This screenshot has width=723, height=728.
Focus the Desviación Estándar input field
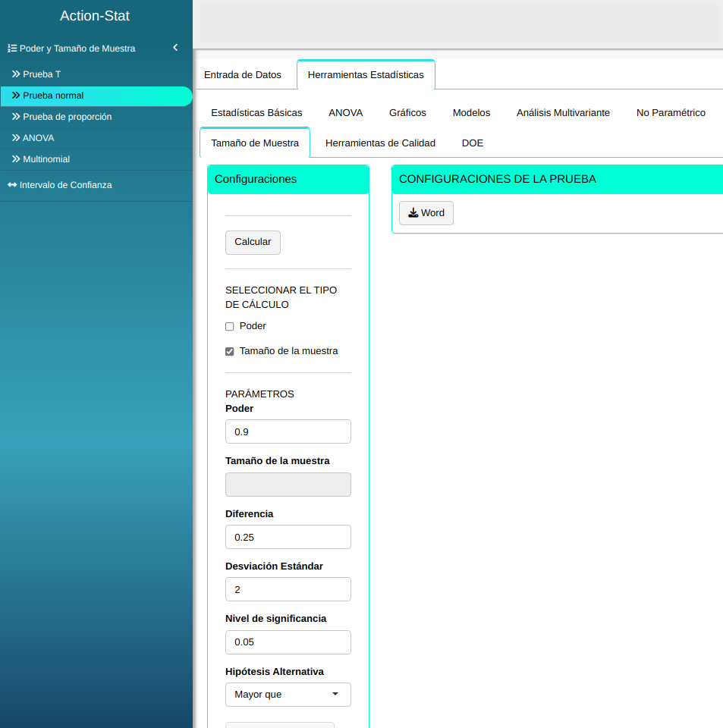(x=288, y=589)
